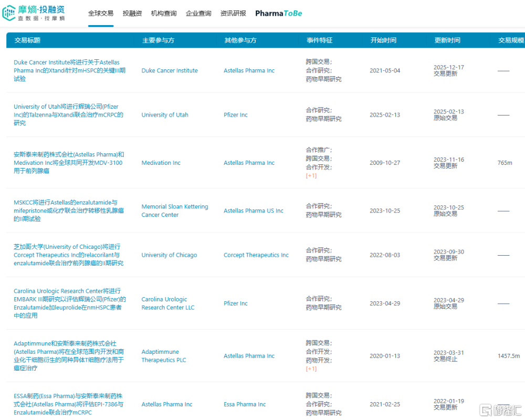The width and height of the screenshot is (525, 420).
Task: Select the 企业查询 tab
Action: pyautogui.click(x=198, y=14)
